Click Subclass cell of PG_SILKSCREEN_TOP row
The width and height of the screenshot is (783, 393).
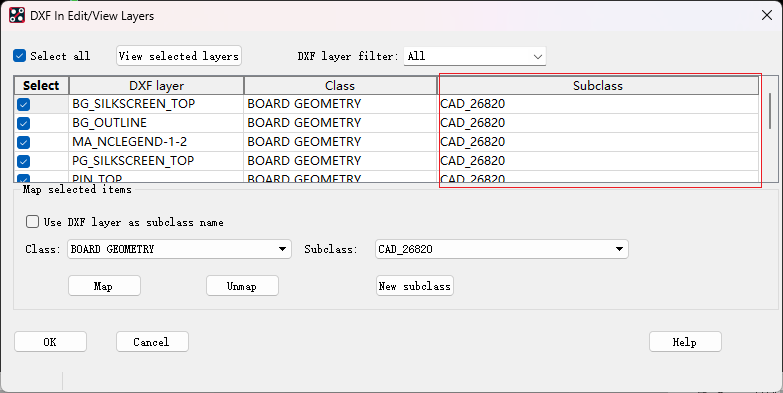598,161
